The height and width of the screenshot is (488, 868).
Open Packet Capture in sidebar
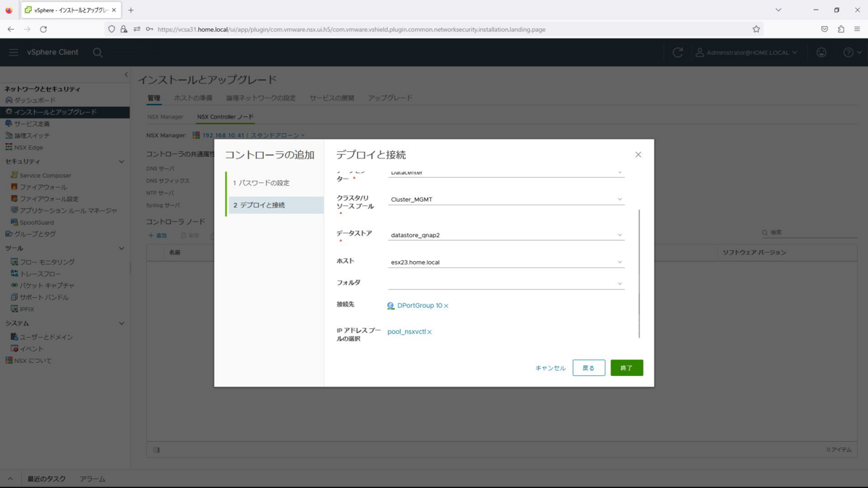46,286
